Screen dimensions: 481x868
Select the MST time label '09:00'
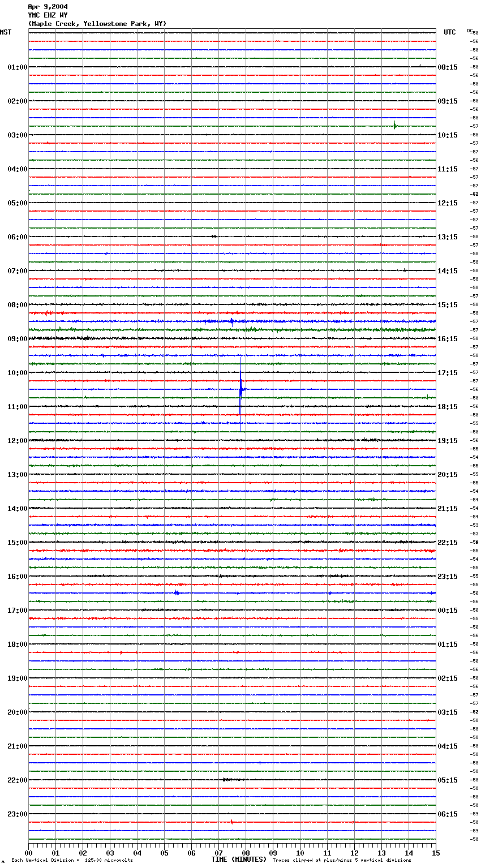[x=18, y=339]
